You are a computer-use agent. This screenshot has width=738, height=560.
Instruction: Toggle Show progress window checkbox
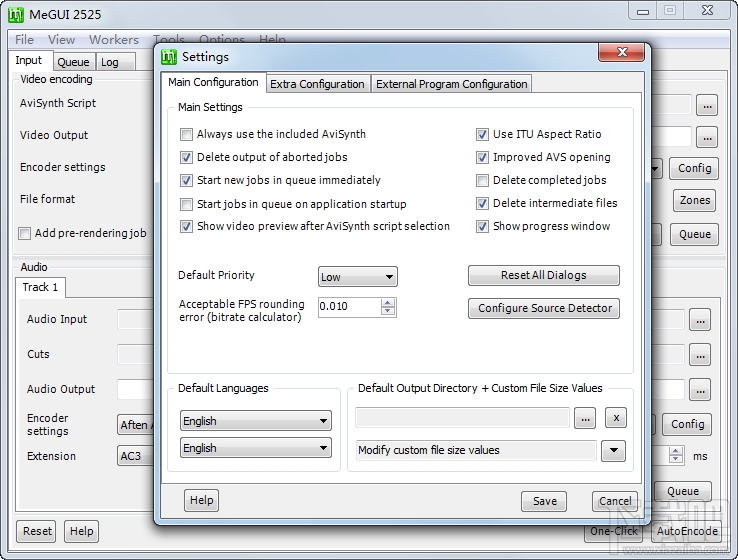[x=482, y=227]
